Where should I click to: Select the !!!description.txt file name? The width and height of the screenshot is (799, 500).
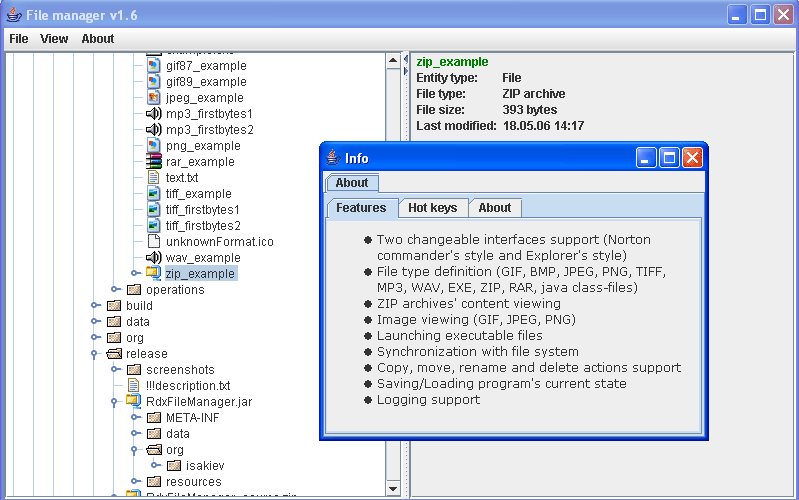click(188, 385)
